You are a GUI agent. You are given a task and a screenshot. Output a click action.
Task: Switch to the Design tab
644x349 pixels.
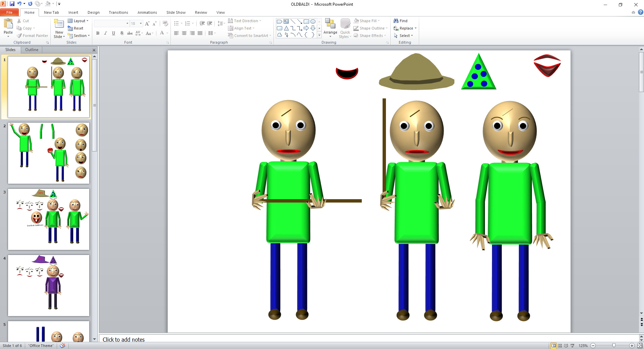[94, 12]
